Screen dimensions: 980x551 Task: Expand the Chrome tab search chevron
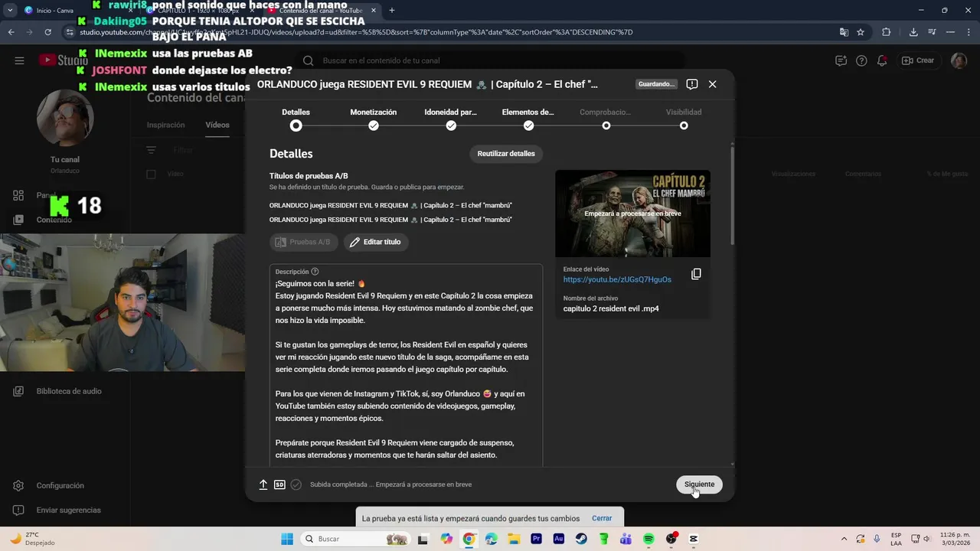(x=10, y=10)
